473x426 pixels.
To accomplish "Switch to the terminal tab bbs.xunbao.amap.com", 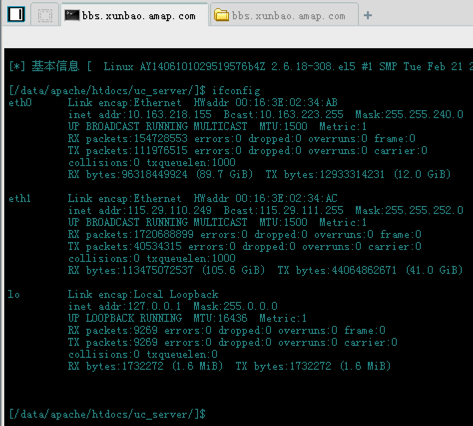I will click(x=135, y=15).
